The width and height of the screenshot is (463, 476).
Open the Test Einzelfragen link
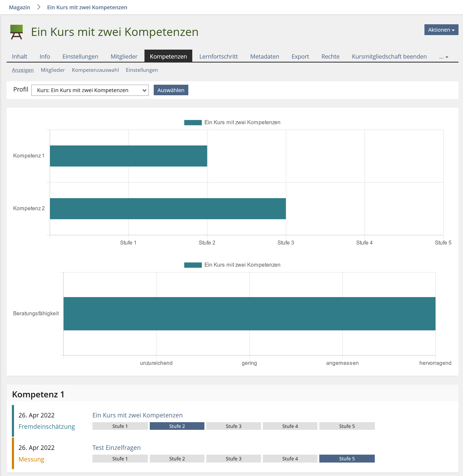coord(116,448)
